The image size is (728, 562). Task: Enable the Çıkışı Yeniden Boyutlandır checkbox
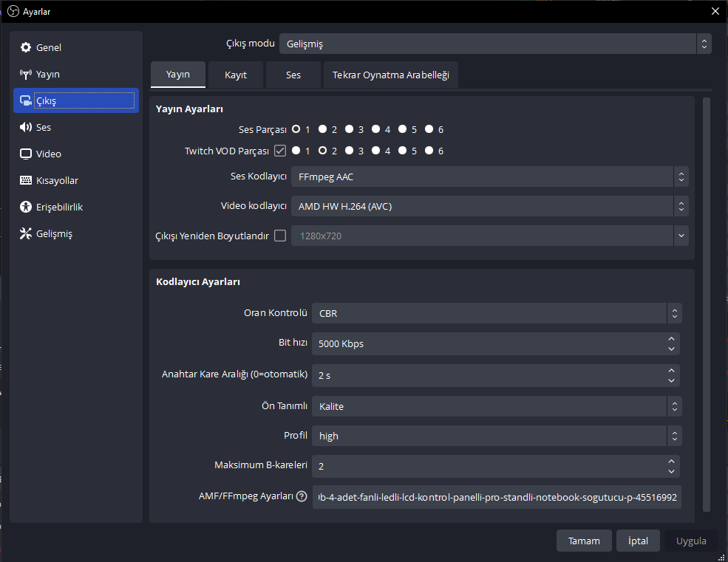click(280, 236)
